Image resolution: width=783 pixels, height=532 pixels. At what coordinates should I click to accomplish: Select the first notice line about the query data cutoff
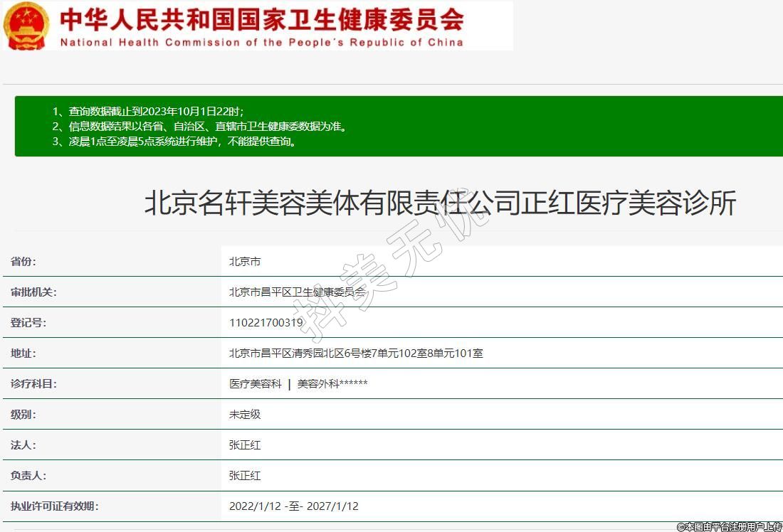148,112
